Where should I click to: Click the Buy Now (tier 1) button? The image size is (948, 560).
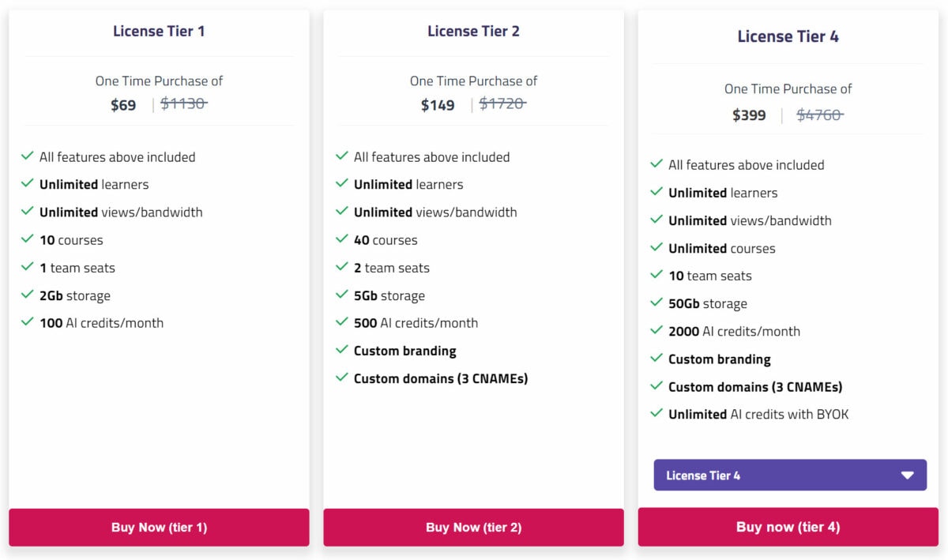point(158,527)
